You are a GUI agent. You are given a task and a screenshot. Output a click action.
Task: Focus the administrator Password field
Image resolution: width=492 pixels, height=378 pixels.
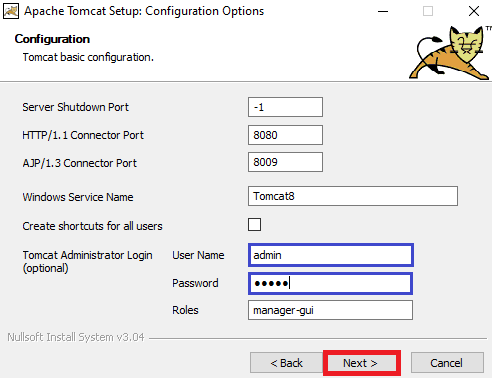331,283
